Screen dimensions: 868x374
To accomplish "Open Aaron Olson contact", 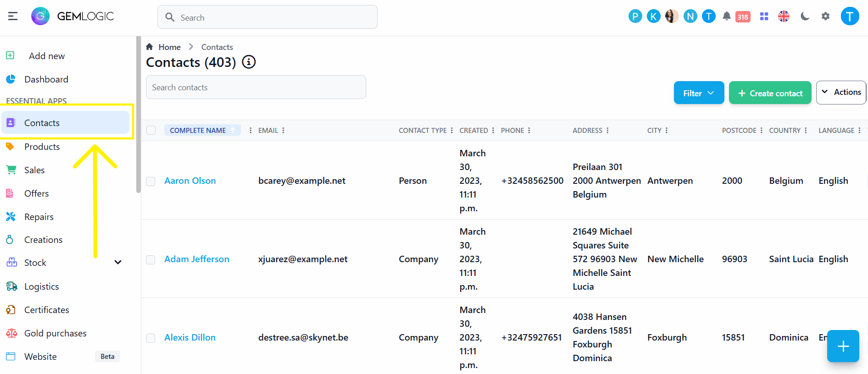I will click(x=190, y=181).
